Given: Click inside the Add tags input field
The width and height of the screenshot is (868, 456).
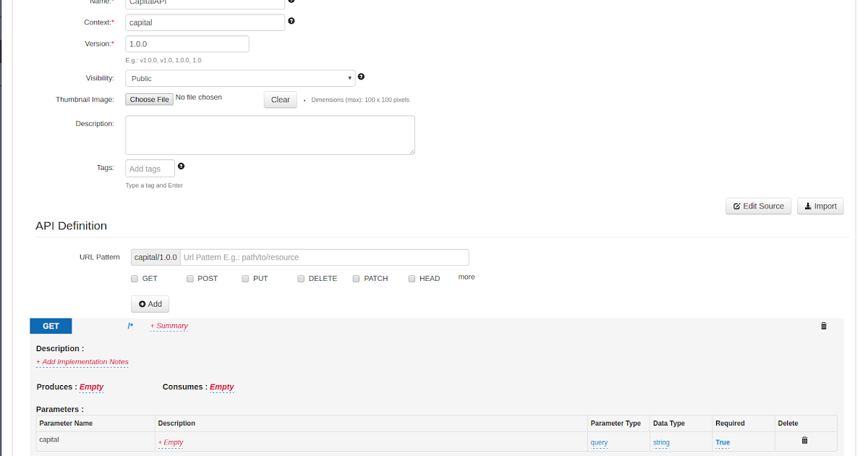Looking at the screenshot, I should pyautogui.click(x=149, y=168).
